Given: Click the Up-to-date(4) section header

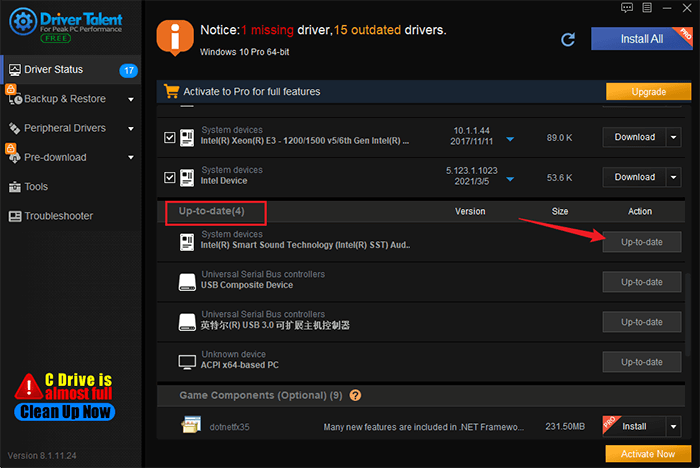Looking at the screenshot, I should [x=212, y=211].
